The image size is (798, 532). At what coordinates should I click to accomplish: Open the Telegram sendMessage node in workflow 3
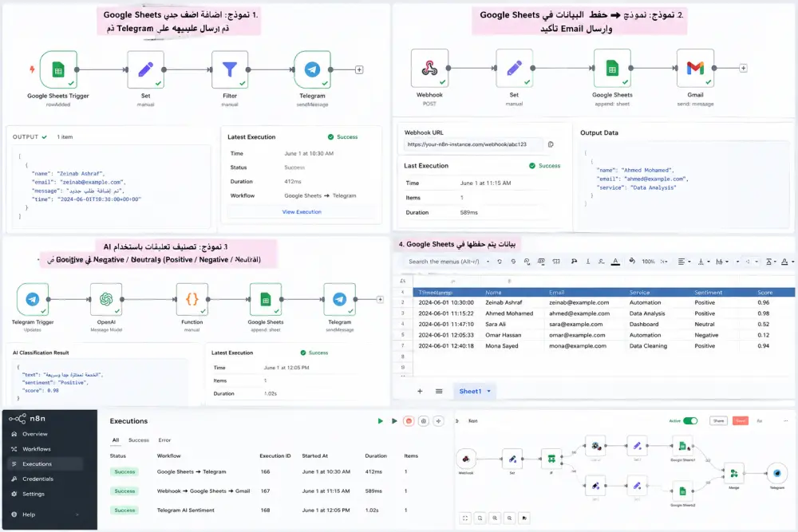point(339,299)
